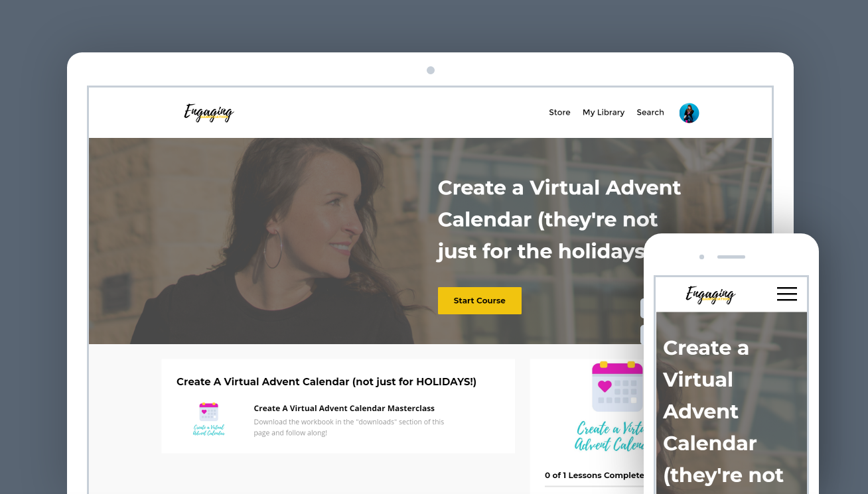Click the large pink calendar icon
The height and width of the screenshot is (494, 868).
[617, 387]
